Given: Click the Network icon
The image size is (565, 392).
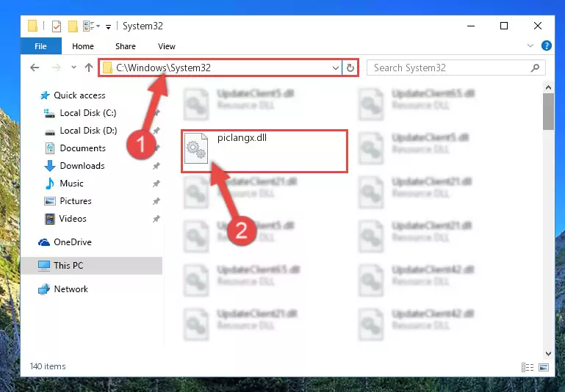Looking at the screenshot, I should (44, 289).
